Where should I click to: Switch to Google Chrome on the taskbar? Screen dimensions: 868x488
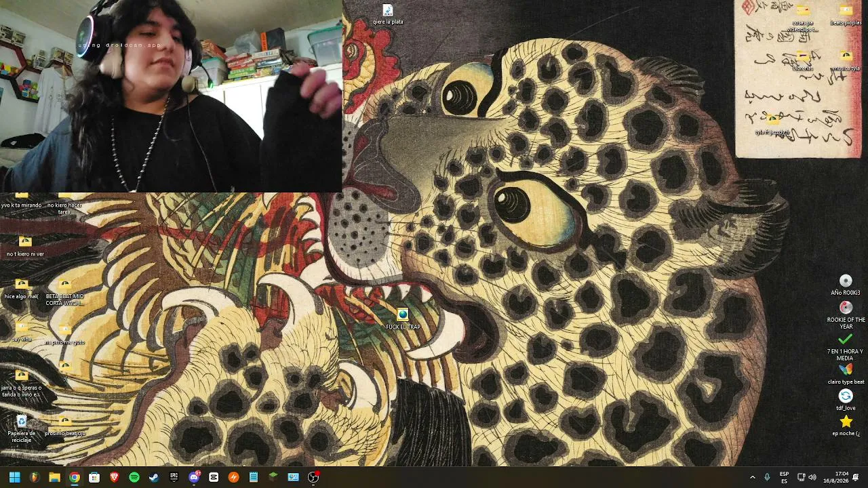(x=75, y=477)
